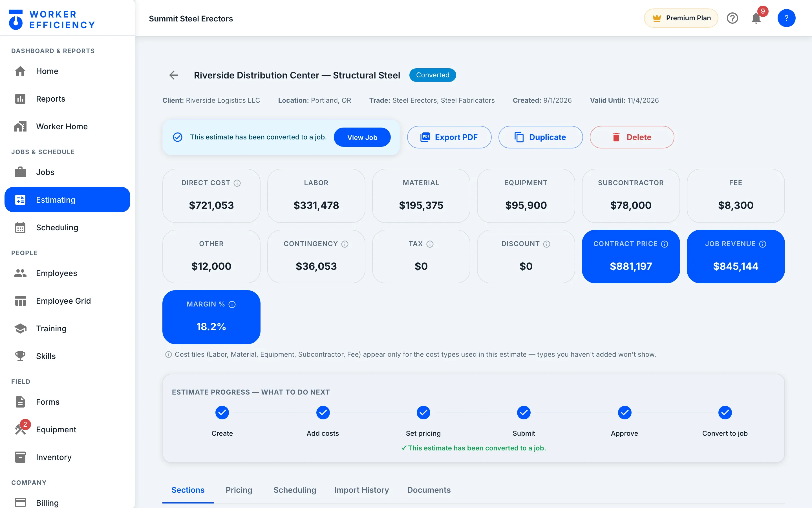The image size is (812, 508).
Task: Open Inventory in the sidebar
Action: point(67,457)
